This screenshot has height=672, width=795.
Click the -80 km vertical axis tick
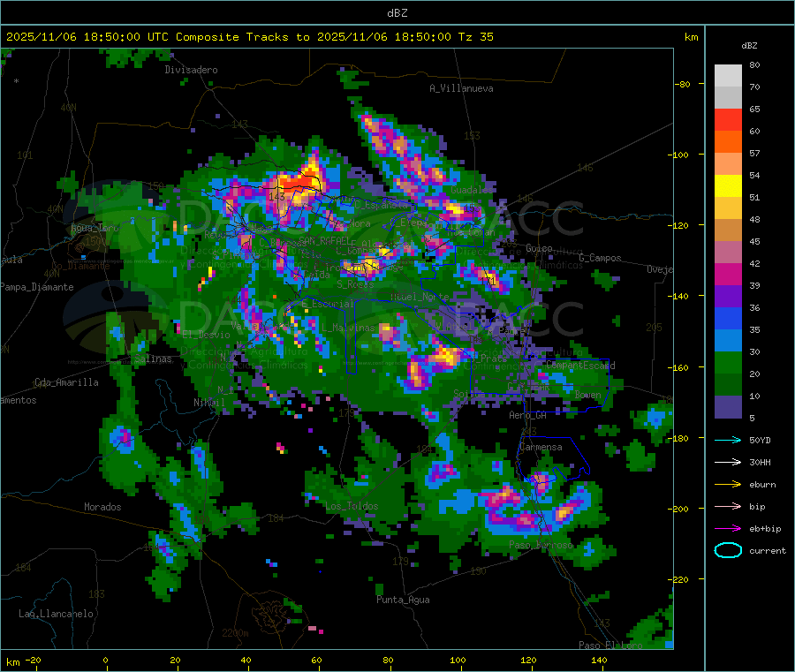pyautogui.click(x=683, y=84)
